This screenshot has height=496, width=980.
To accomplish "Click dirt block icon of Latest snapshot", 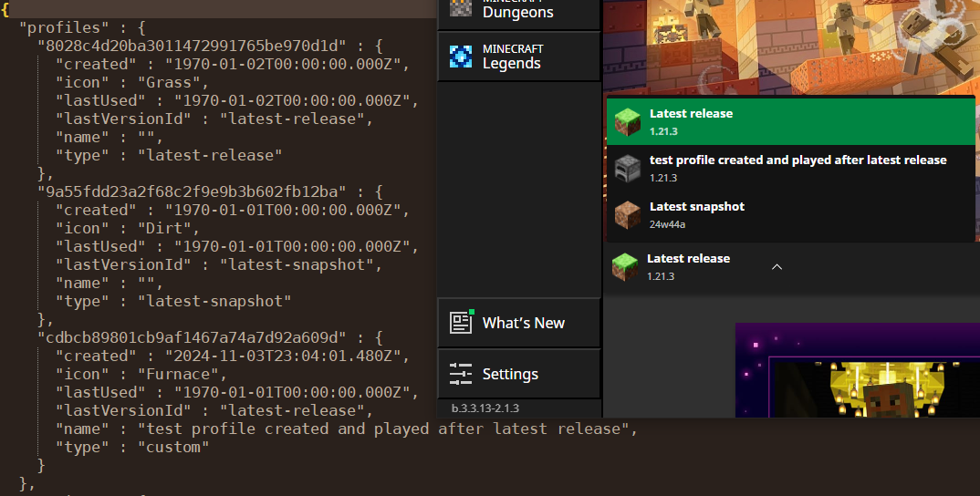I will [x=627, y=215].
